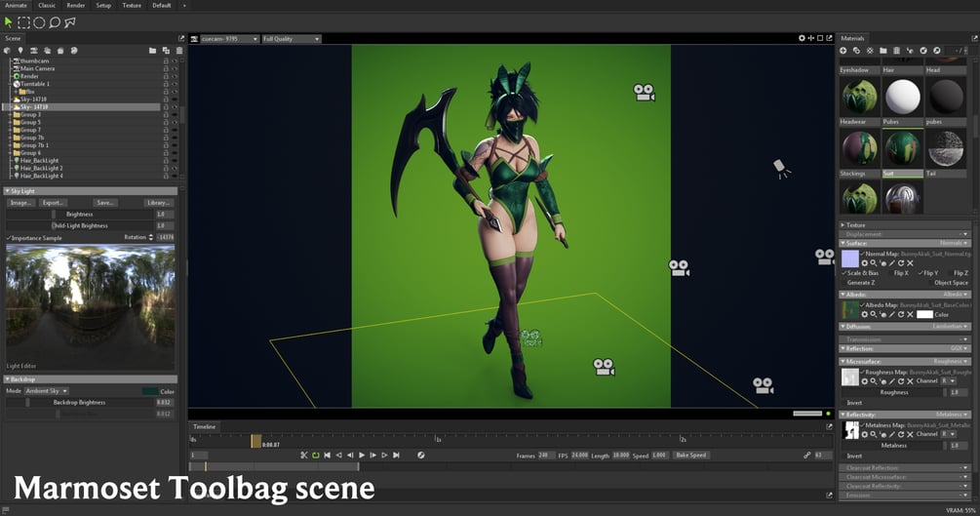Open the camera selection dropdown
This screenshot has width=980, height=516.
(229, 39)
